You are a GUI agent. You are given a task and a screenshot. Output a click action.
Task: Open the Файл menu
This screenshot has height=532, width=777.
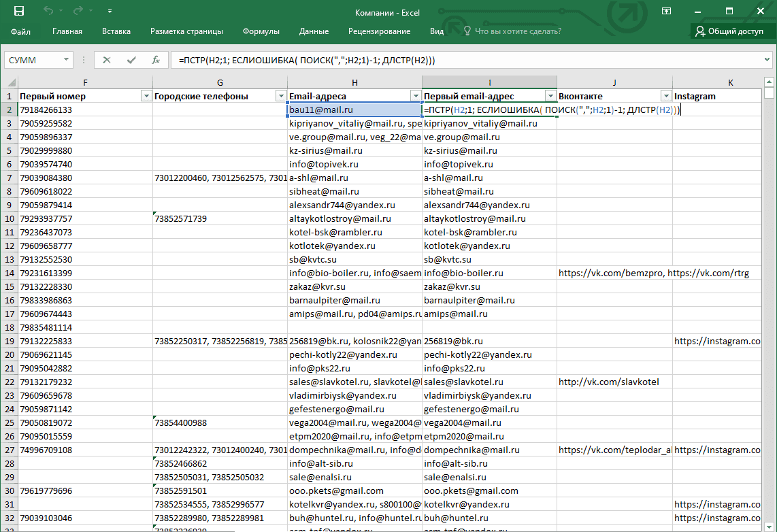21,31
